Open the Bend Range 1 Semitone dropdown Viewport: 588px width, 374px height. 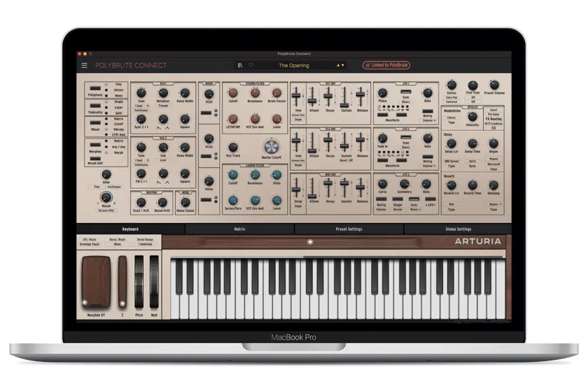point(145,244)
